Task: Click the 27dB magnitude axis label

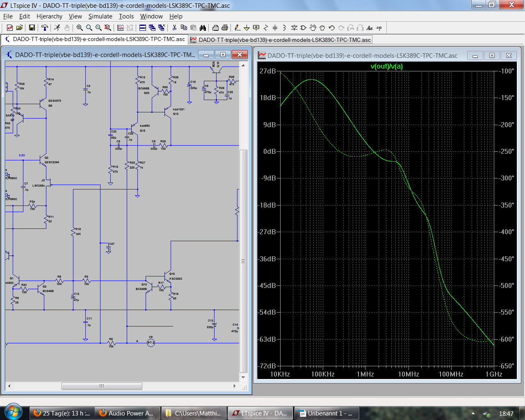Action: (268, 71)
